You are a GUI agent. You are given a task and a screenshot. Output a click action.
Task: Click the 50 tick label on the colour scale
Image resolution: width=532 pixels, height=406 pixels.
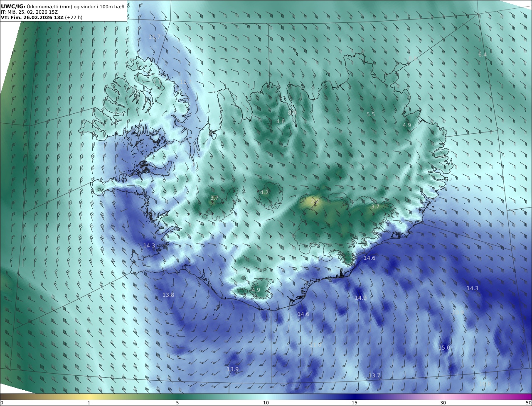[x=529, y=403]
